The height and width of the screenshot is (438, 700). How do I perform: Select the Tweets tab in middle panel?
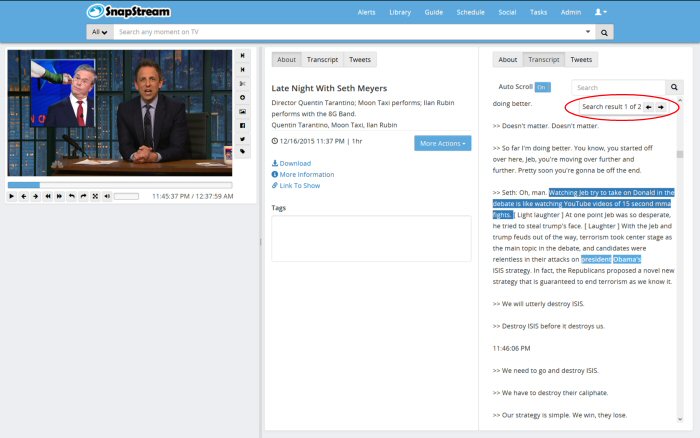[x=360, y=59]
